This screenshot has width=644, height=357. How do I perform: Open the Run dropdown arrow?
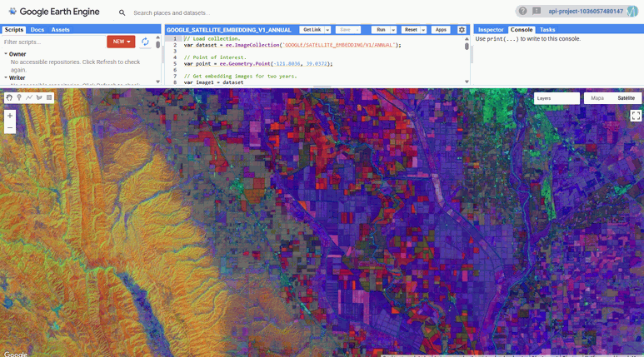click(x=393, y=30)
